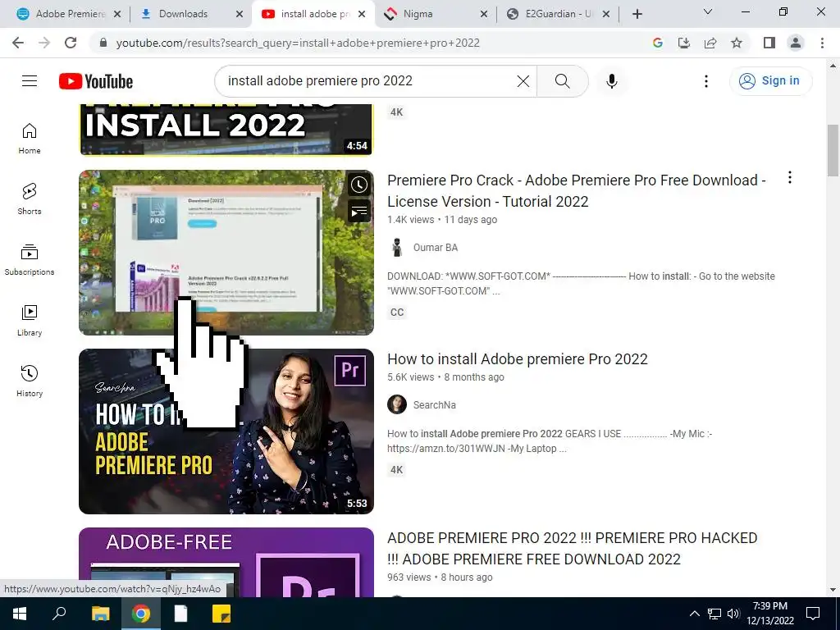Open Chrome's three-dot menu

tap(822, 43)
